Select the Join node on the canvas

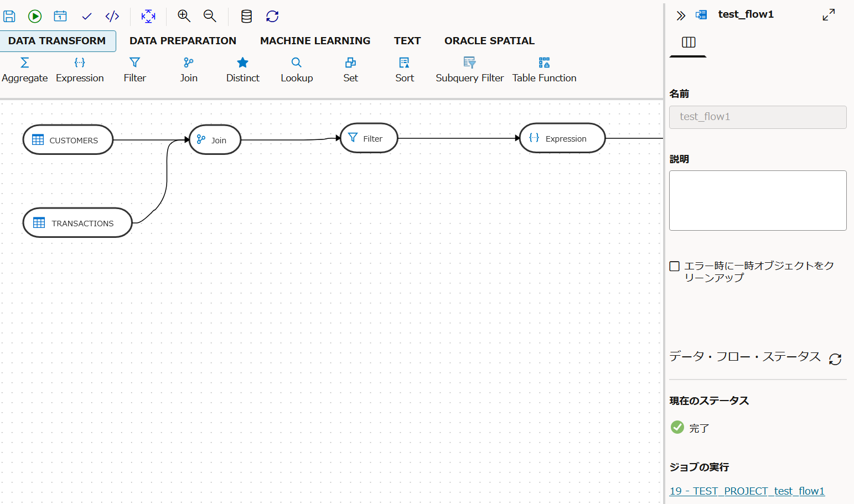point(215,140)
